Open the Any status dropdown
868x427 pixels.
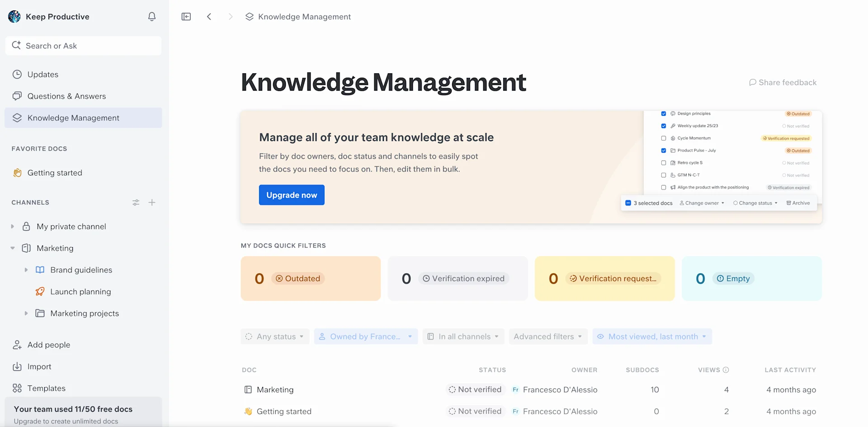(274, 336)
